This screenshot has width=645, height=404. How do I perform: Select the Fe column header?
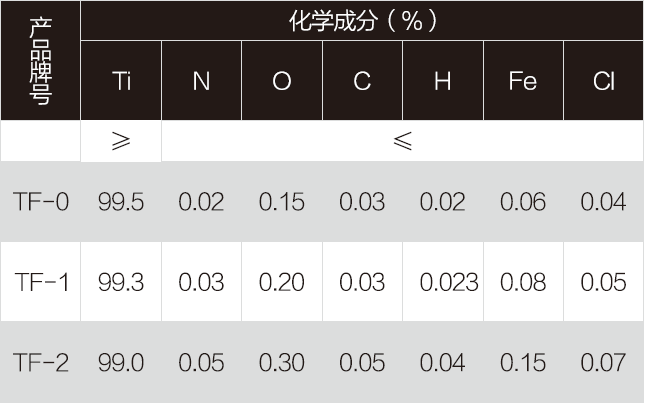pos(523,81)
